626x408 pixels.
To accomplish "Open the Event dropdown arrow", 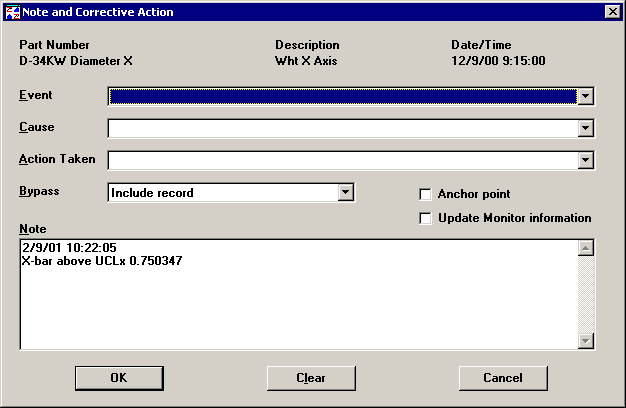I will coord(586,96).
